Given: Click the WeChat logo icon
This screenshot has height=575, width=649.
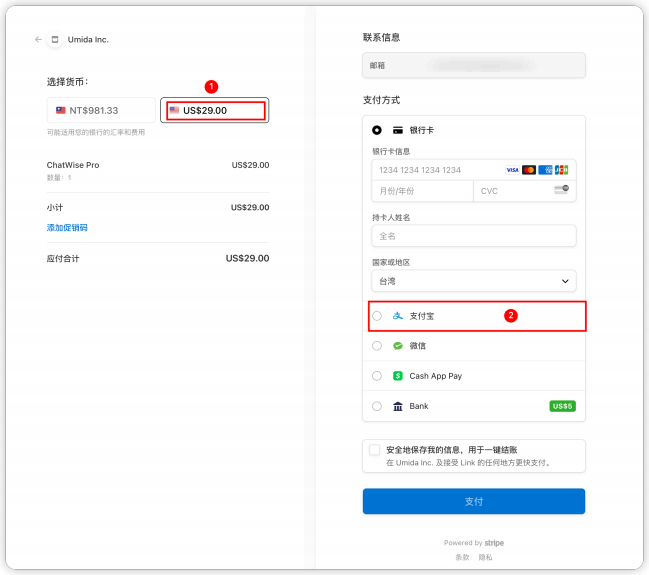Looking at the screenshot, I should [x=397, y=346].
